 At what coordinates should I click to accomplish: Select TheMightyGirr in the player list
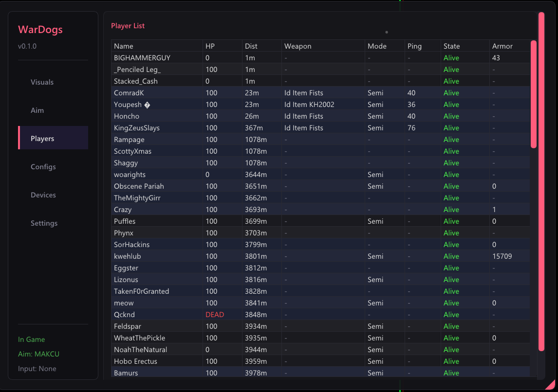(137, 198)
